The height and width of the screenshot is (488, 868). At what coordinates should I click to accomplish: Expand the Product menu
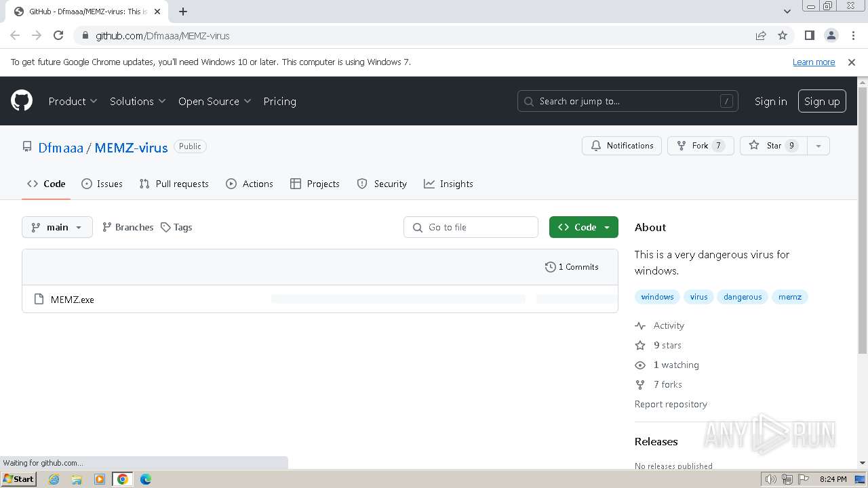pyautogui.click(x=73, y=101)
